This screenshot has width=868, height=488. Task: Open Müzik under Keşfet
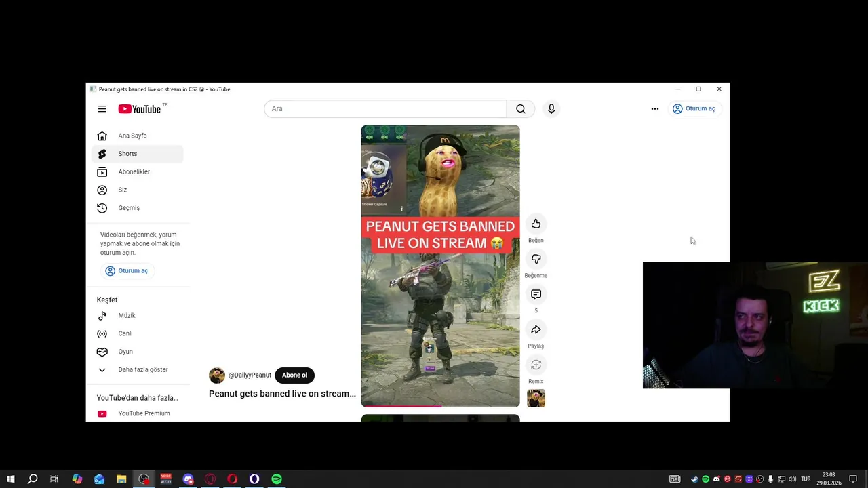137,315
